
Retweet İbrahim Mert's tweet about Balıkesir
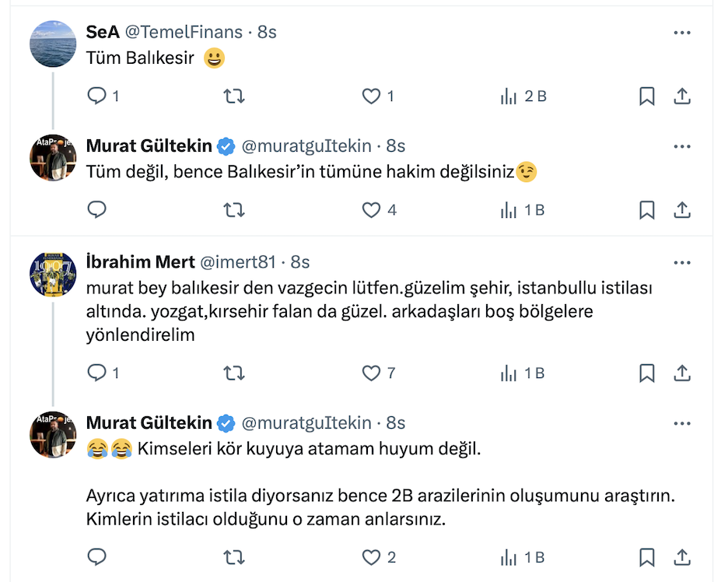[234, 373]
